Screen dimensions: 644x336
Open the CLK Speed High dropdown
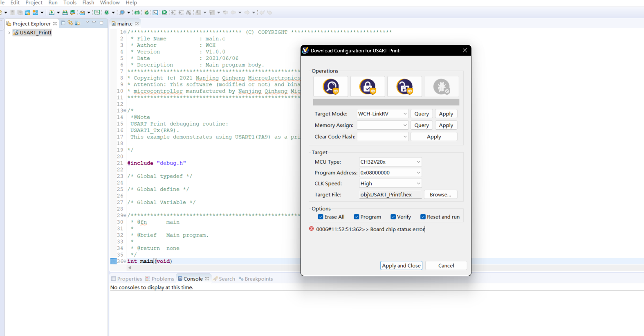click(x=390, y=183)
